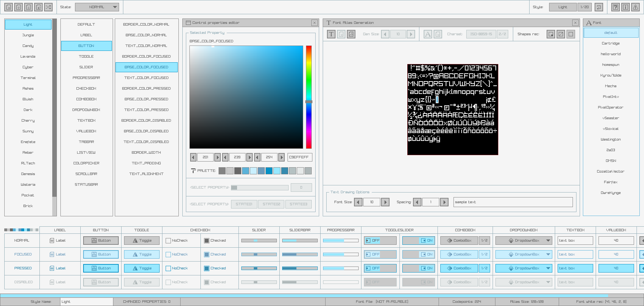Click the open style file icon
Viewport: 644px width, 306px height.
click(x=18, y=7)
